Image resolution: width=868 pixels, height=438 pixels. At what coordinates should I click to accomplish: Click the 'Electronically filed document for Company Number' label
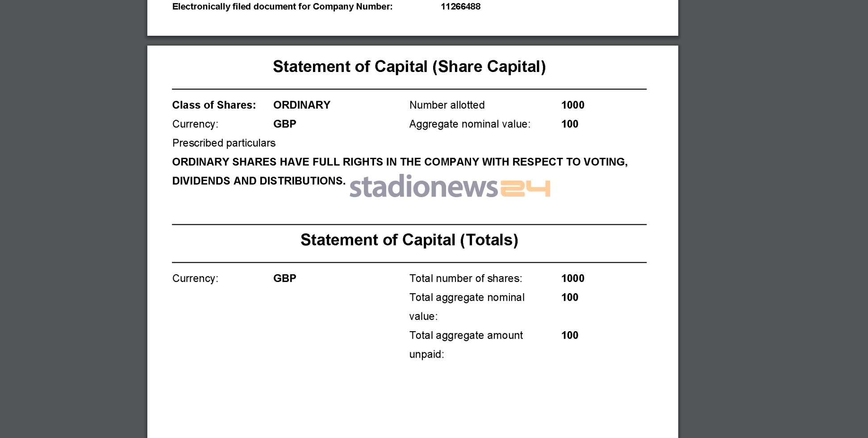coord(282,7)
